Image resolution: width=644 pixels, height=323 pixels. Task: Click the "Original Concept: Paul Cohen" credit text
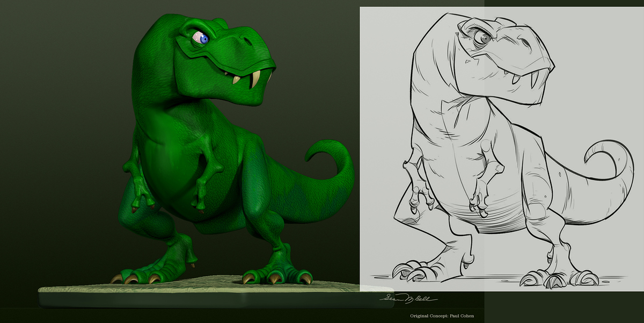click(x=442, y=315)
